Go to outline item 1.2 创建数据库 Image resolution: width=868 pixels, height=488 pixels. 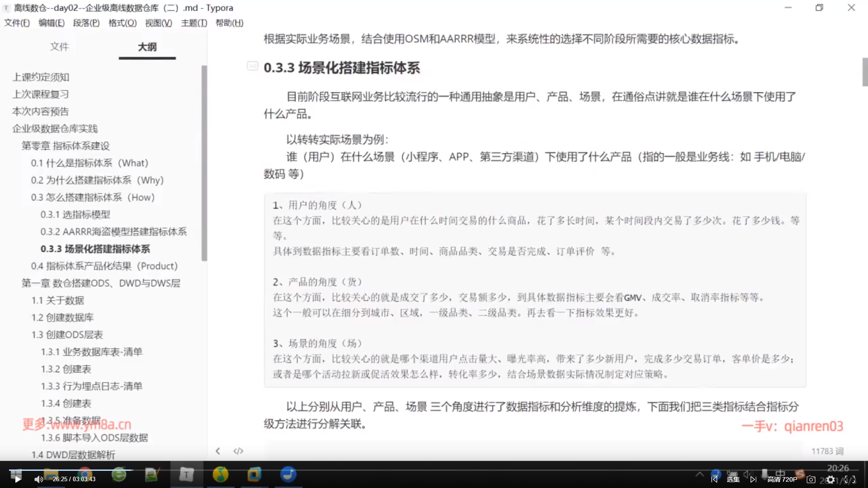pos(62,318)
